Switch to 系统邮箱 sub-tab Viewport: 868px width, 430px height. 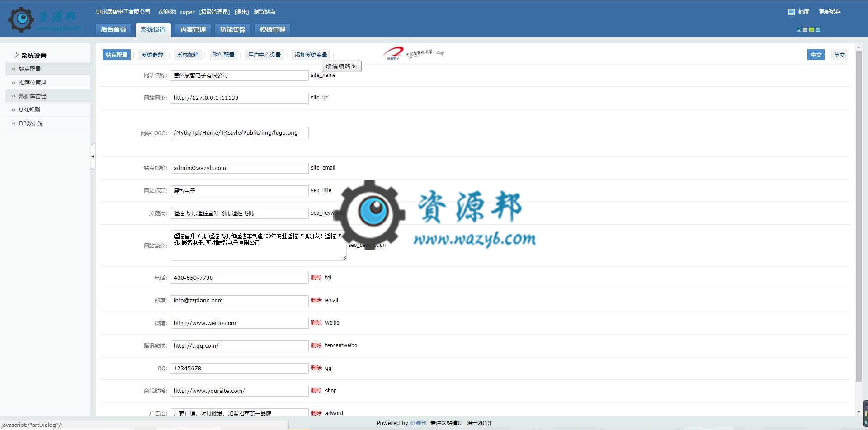click(x=188, y=55)
